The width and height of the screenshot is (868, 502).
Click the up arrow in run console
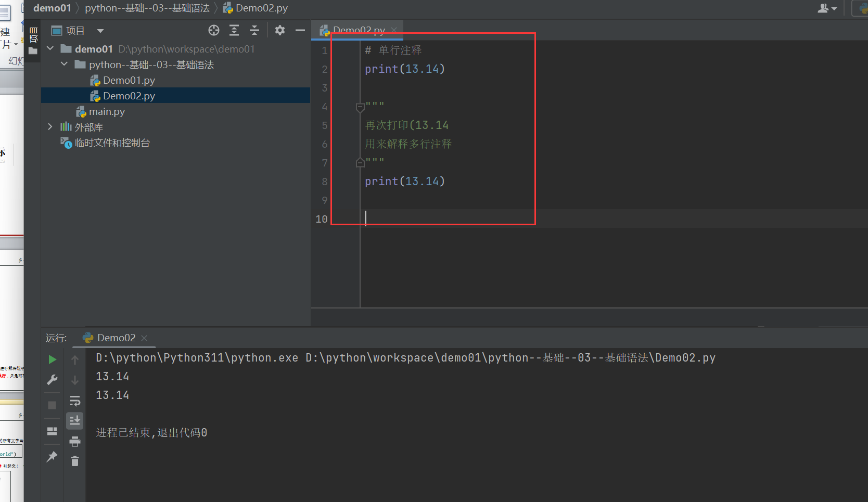pyautogui.click(x=75, y=359)
